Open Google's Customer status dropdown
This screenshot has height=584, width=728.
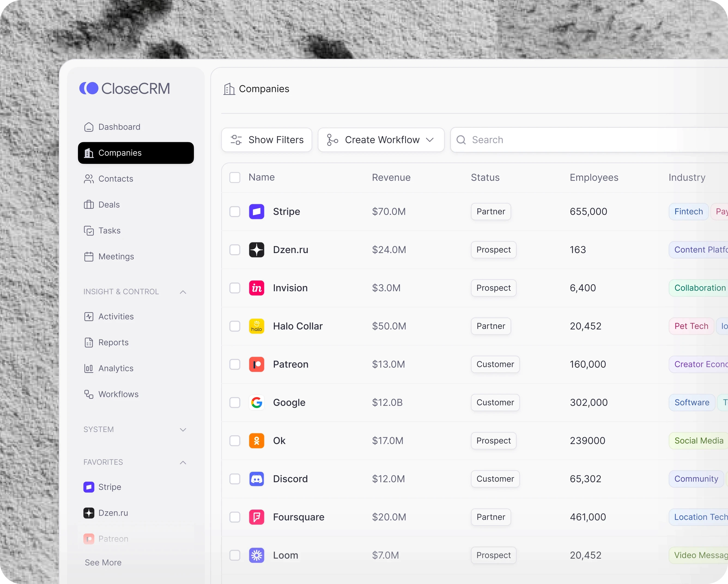click(495, 402)
